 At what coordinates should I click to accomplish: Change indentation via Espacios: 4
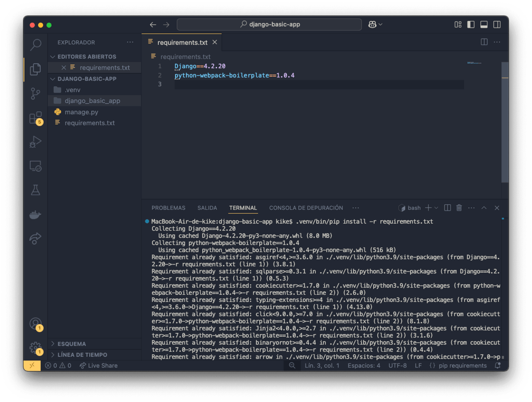[364, 366]
